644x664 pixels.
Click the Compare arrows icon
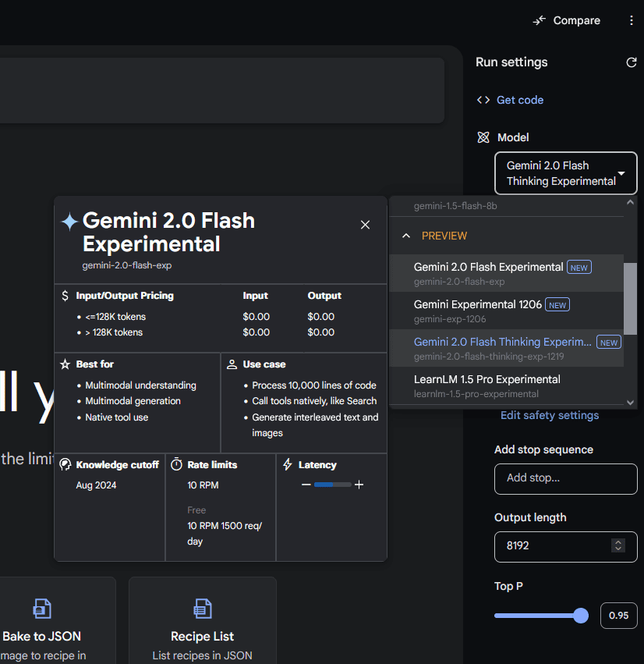tap(539, 20)
